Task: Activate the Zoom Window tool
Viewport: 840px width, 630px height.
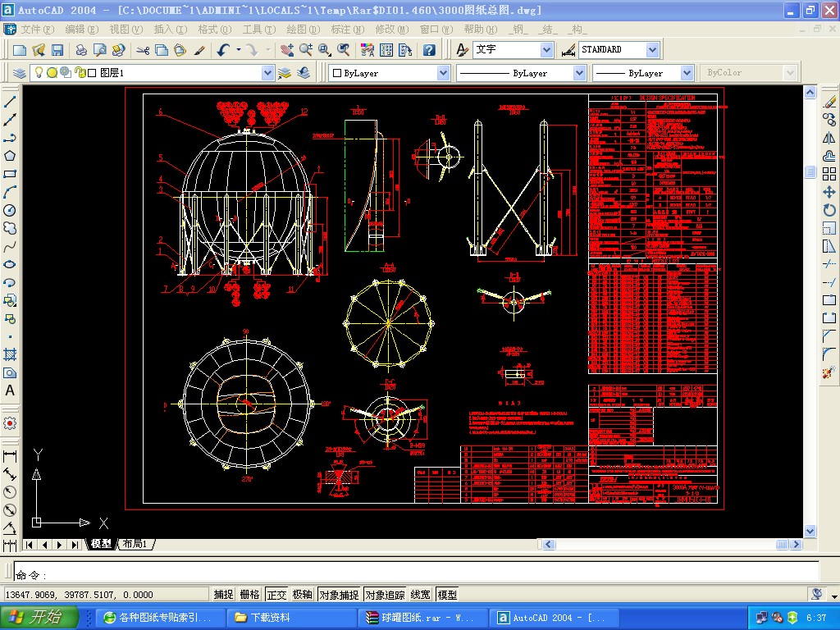Action: [325, 50]
